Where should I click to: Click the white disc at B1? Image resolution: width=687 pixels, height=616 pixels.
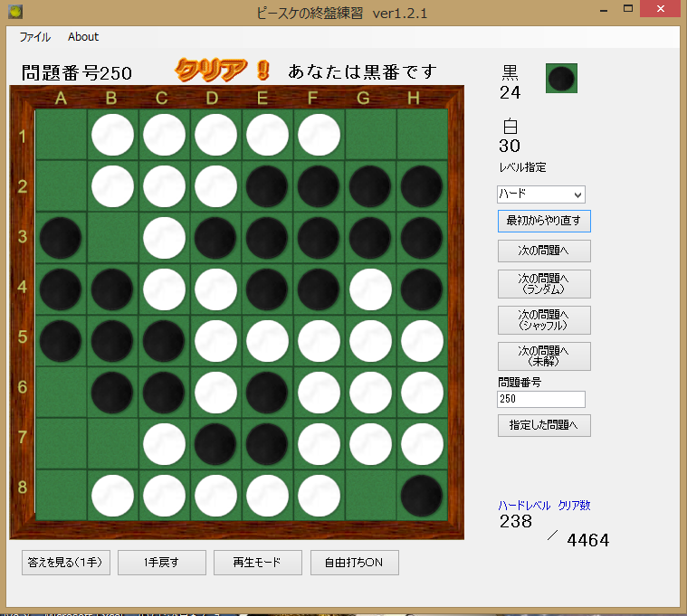click(x=112, y=135)
